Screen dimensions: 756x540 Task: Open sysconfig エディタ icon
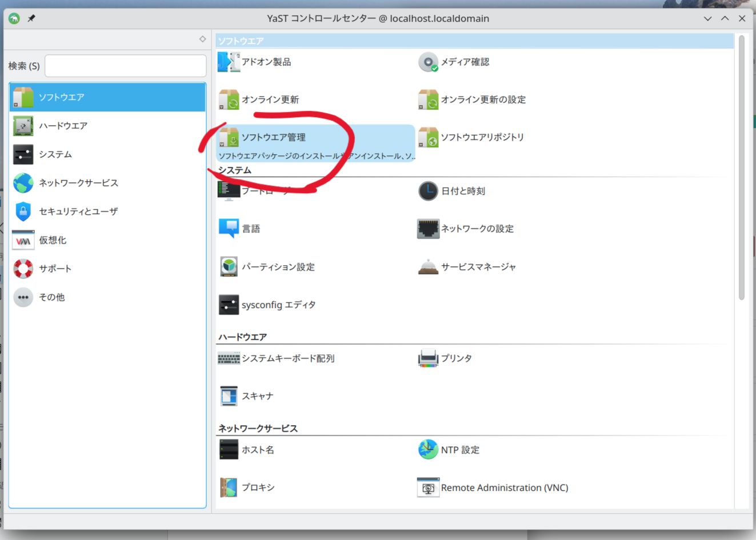click(x=229, y=305)
